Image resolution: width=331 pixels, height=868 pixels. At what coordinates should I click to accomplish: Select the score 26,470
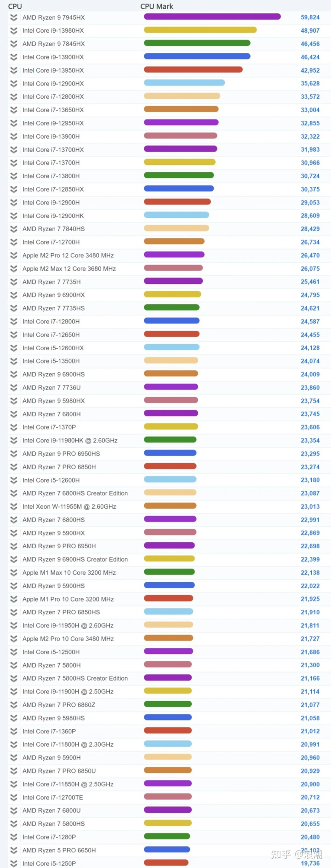310,255
